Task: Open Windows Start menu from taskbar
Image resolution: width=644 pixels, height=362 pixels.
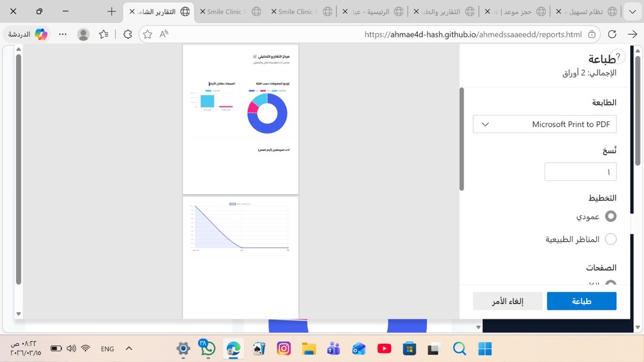Action: [485, 348]
